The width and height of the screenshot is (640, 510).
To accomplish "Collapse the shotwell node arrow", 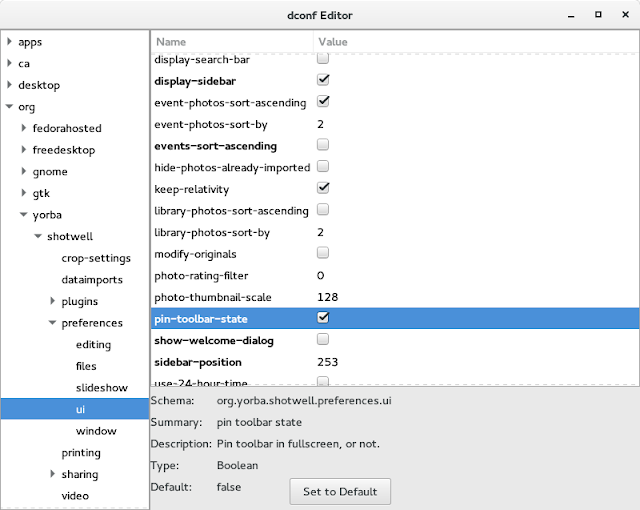I will (x=38, y=236).
